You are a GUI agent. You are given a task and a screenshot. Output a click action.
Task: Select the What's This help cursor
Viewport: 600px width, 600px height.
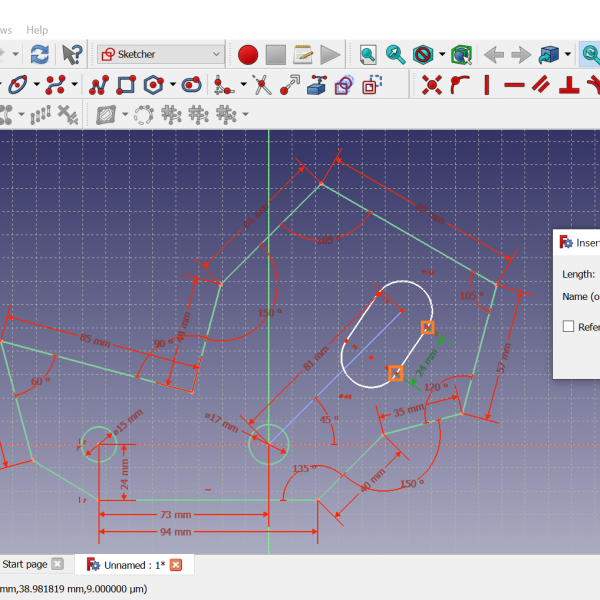[x=72, y=54]
